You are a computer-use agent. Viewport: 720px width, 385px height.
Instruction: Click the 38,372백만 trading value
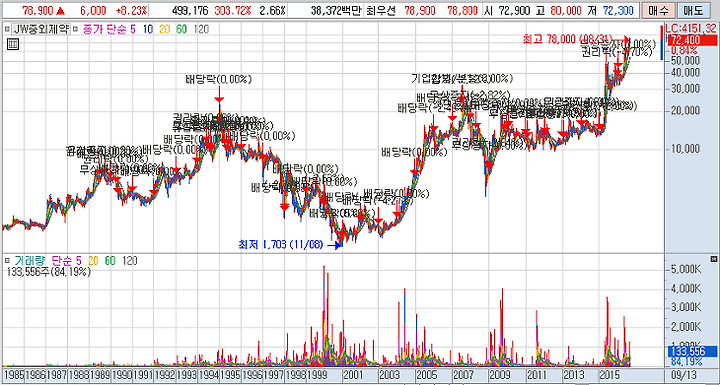(338, 10)
